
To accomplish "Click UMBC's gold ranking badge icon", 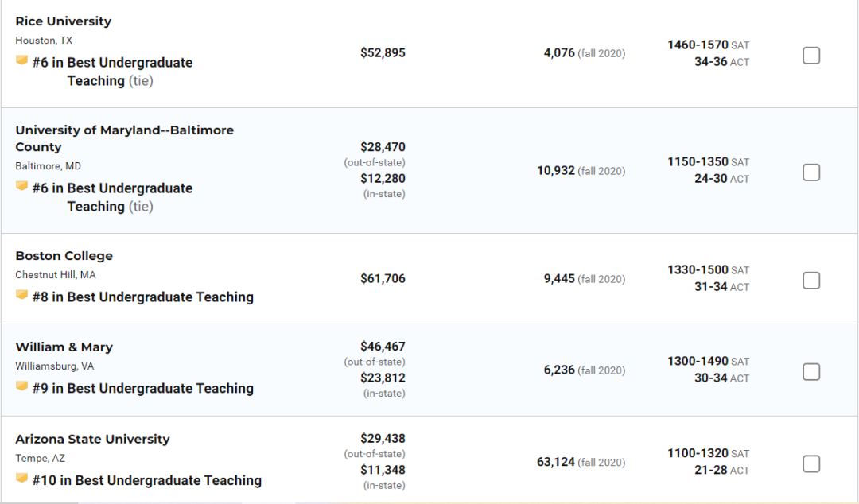I will [22, 187].
